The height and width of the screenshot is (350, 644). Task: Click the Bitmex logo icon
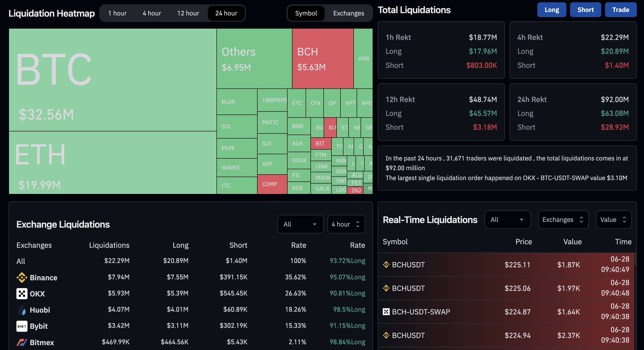[x=22, y=342]
